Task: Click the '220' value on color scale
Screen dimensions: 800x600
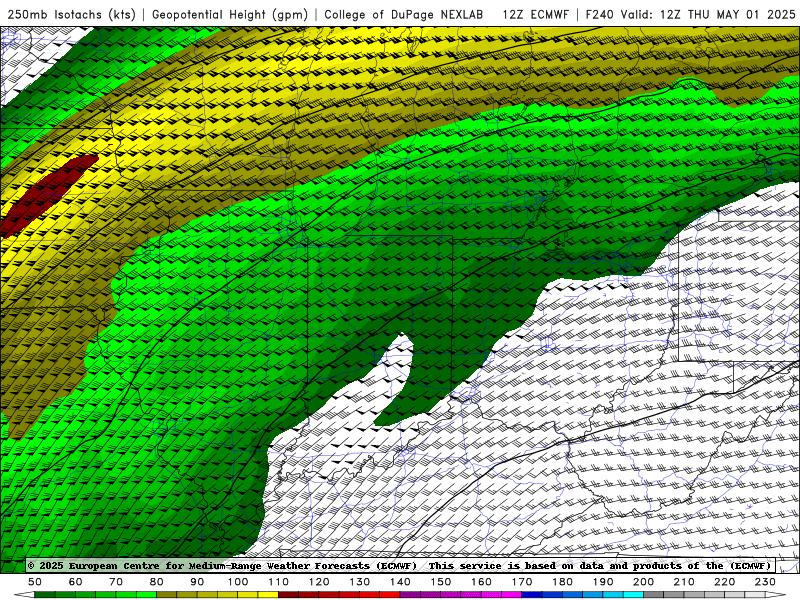Action: coord(724,582)
